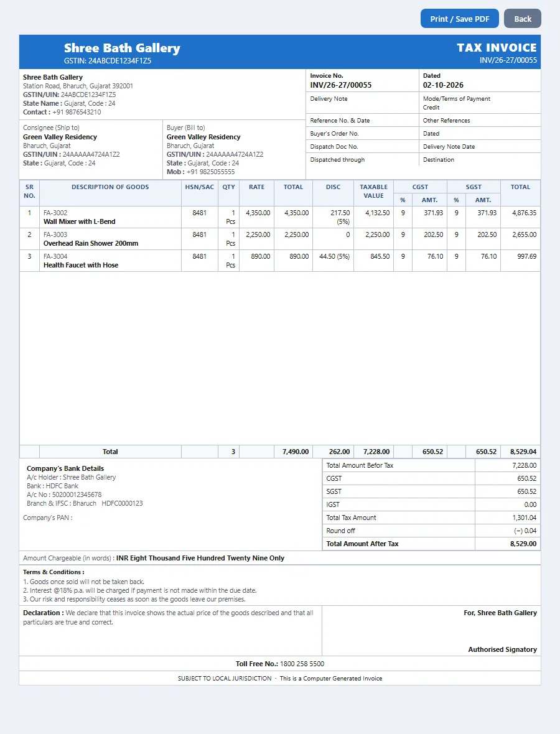Select term Goods once sold will not be taken back

point(84,582)
